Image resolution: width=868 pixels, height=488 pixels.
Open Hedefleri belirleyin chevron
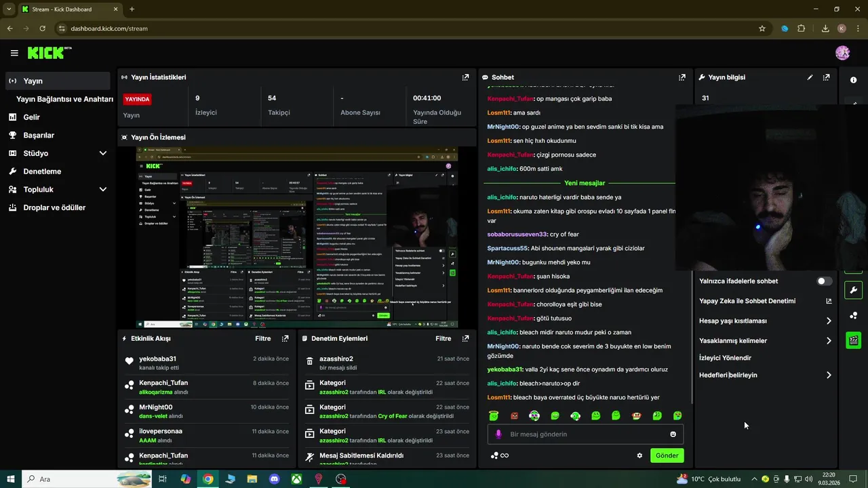[x=829, y=375]
